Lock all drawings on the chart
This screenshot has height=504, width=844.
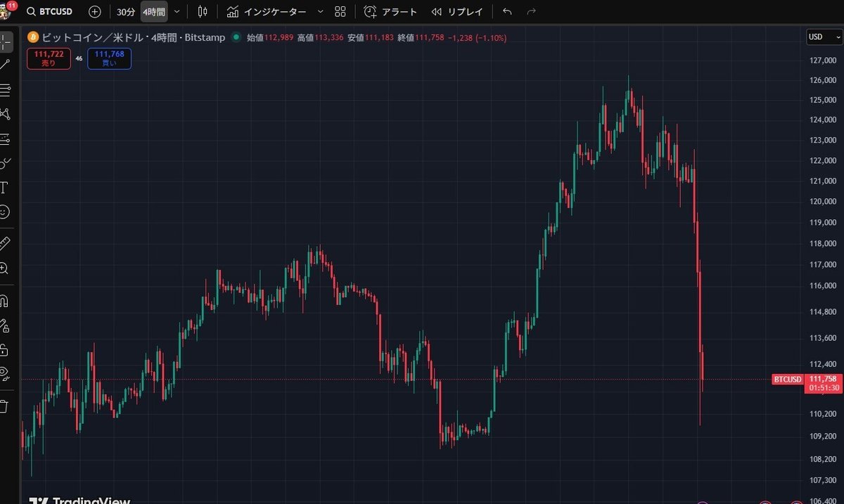(x=8, y=351)
